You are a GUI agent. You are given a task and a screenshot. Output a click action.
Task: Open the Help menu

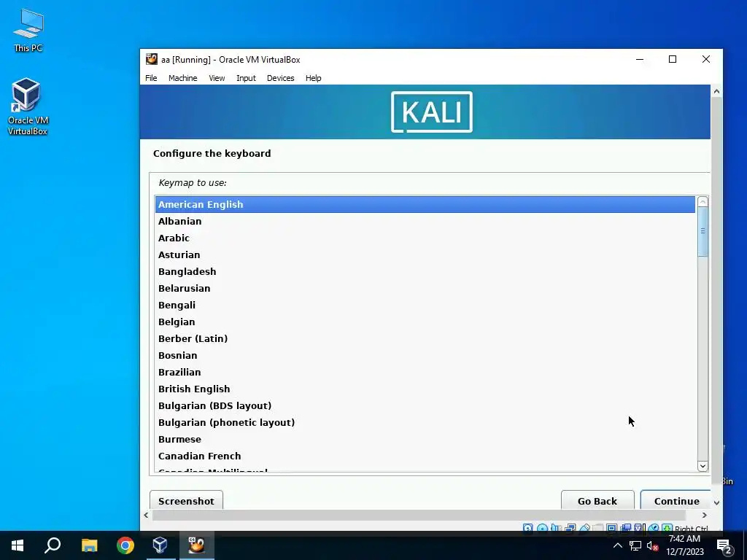tap(314, 78)
